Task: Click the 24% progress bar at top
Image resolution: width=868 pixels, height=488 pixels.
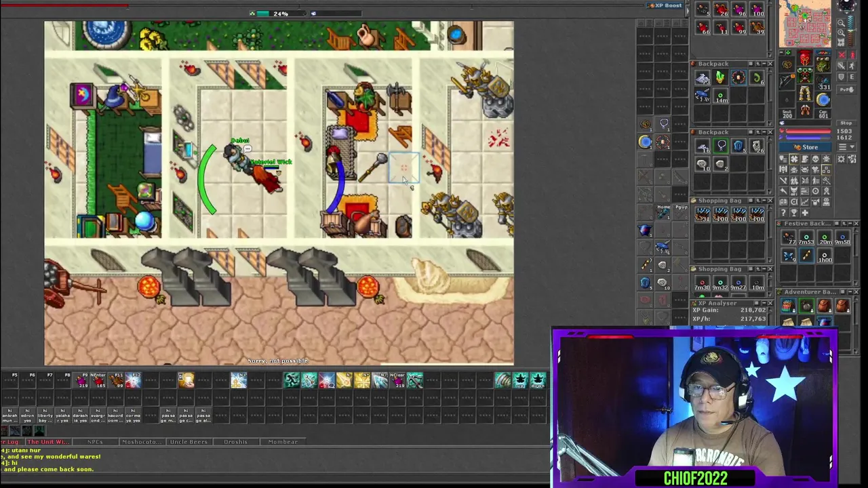Action: [x=281, y=13]
